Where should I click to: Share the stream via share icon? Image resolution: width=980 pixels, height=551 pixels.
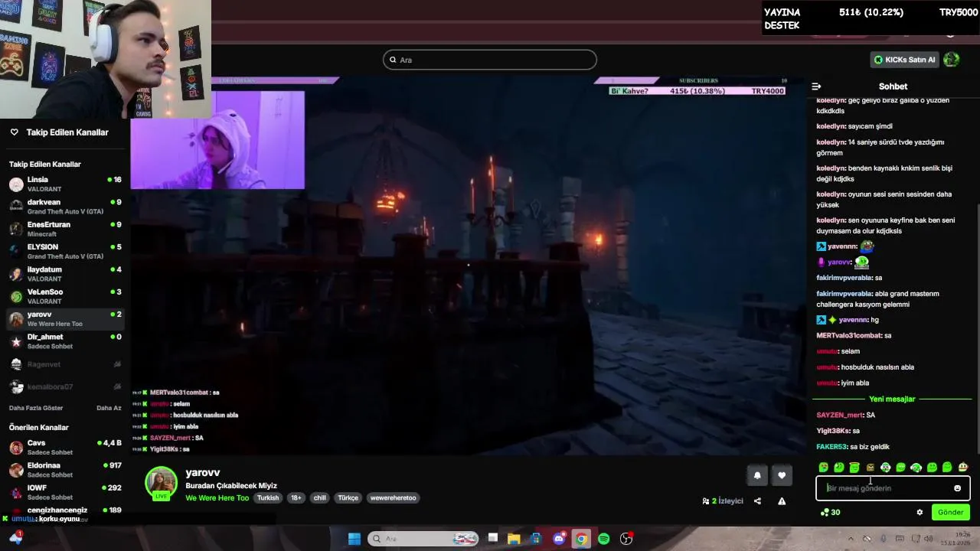757,501
